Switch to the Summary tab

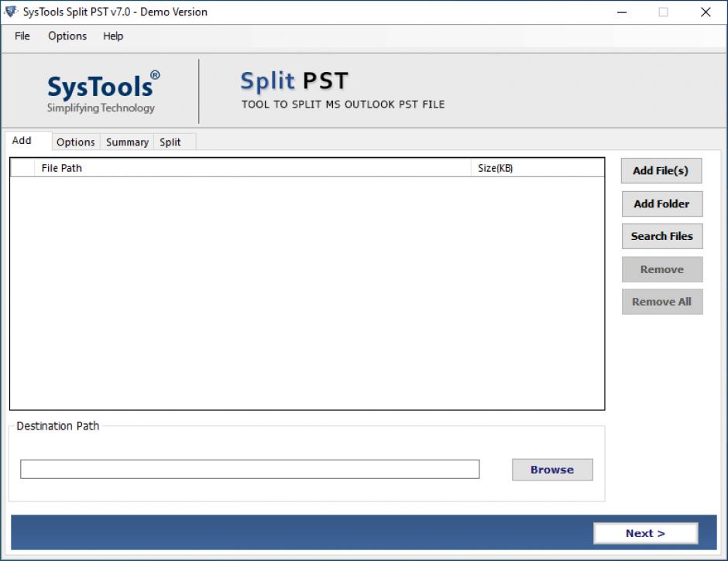coord(127,142)
